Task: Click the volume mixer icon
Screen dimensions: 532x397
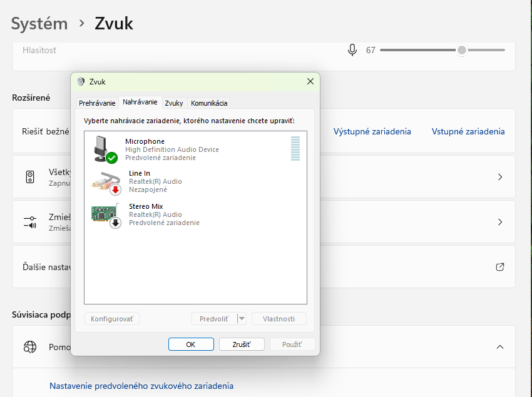Action: 30,222
